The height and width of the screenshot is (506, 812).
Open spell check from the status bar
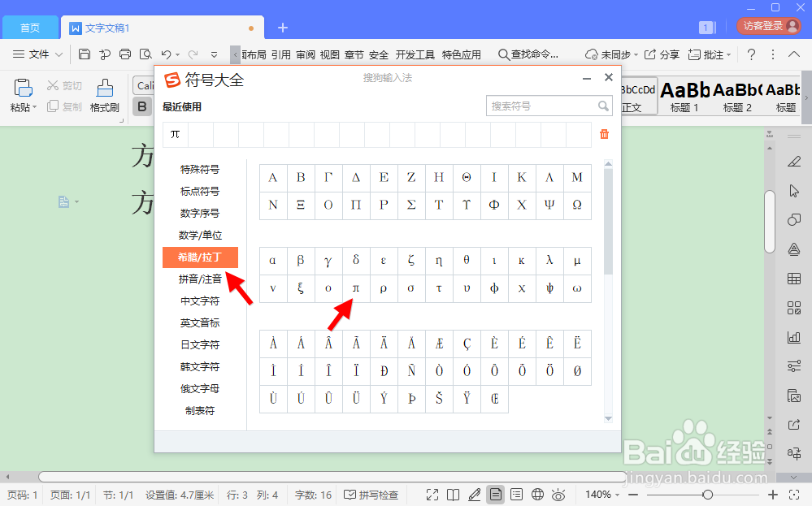click(372, 494)
